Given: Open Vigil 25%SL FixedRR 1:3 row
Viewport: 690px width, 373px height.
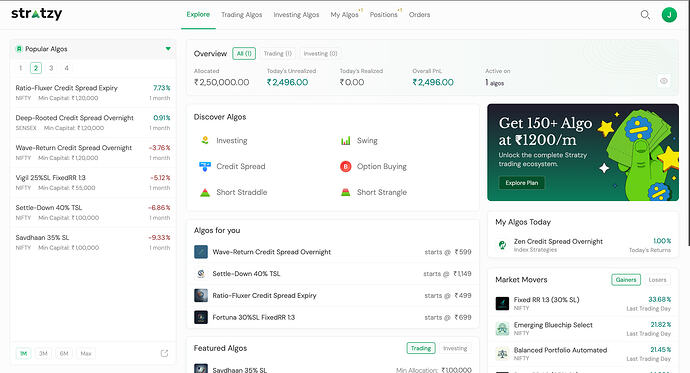Looking at the screenshot, I should point(93,183).
